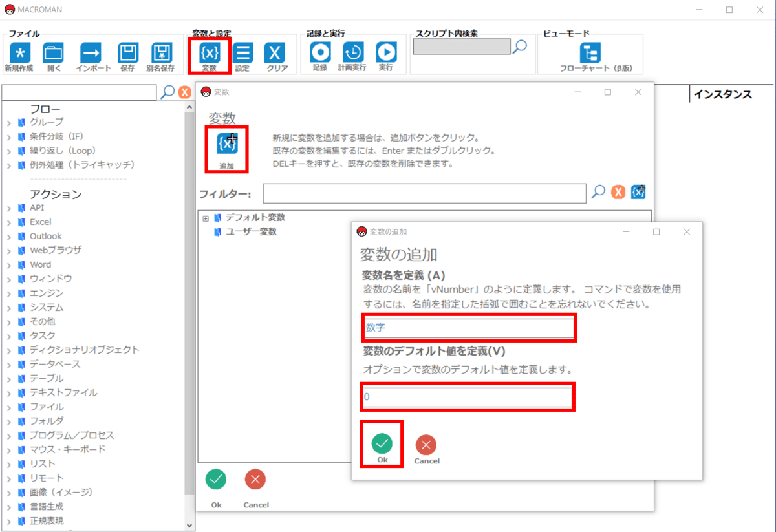Expand the デフォルト変数 node
Screen dimensions: 776x532
(206, 218)
